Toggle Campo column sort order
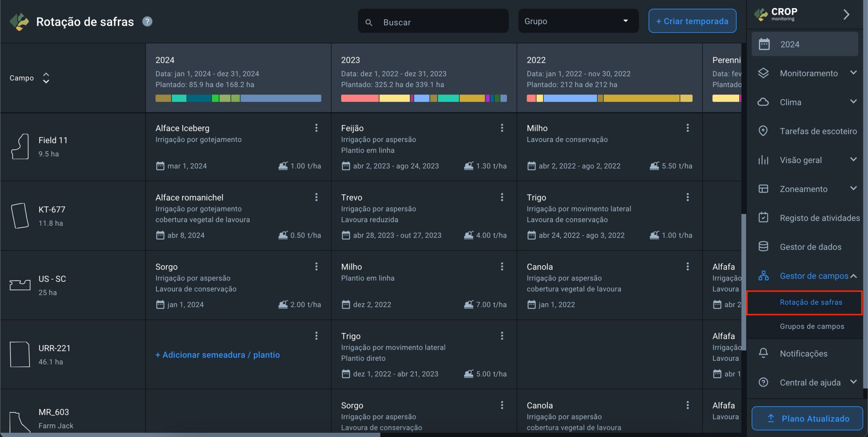Viewport: 868px width, 437px height. click(46, 78)
